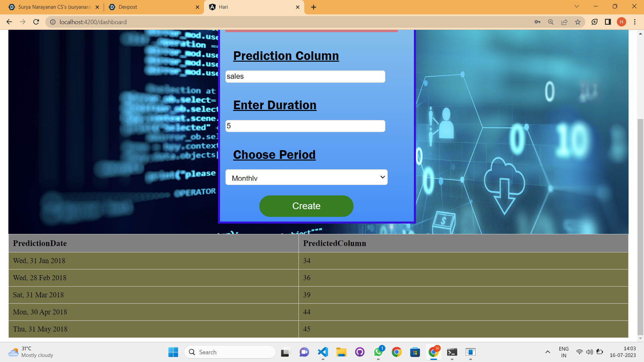644x362 pixels.
Task: Show hidden system tray icons
Action: (547, 352)
